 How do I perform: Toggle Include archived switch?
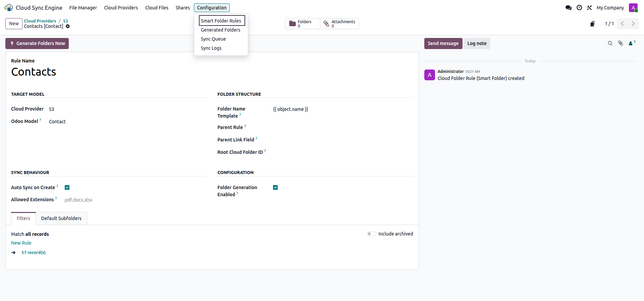(371, 234)
